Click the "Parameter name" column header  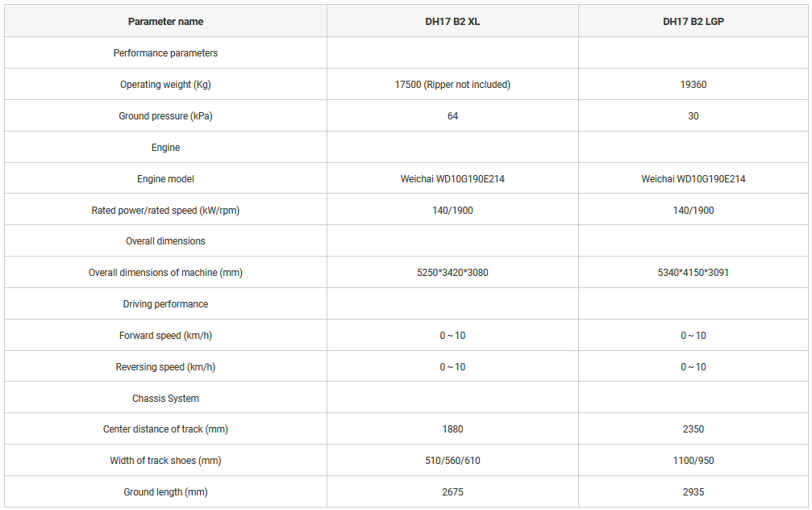point(165,22)
